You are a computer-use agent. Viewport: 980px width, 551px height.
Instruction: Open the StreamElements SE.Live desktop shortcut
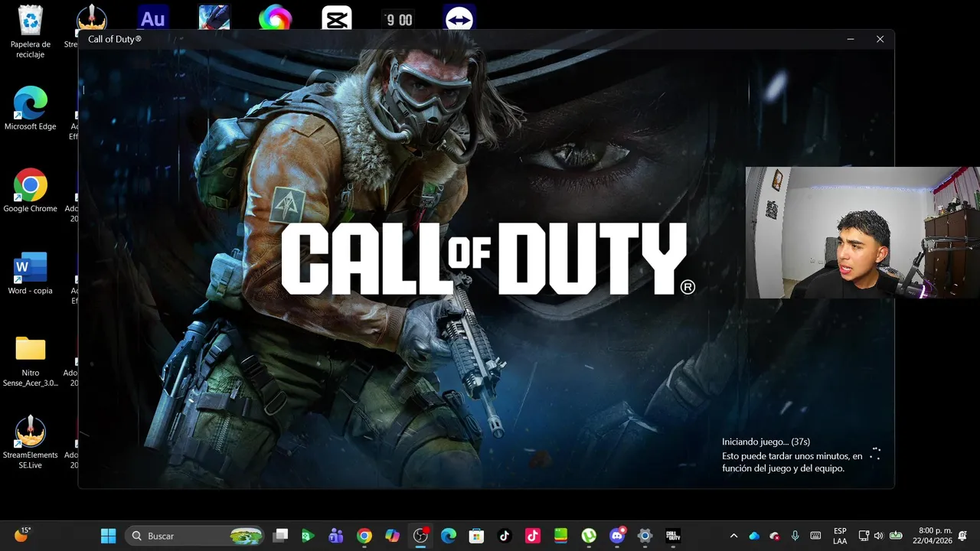point(31,442)
